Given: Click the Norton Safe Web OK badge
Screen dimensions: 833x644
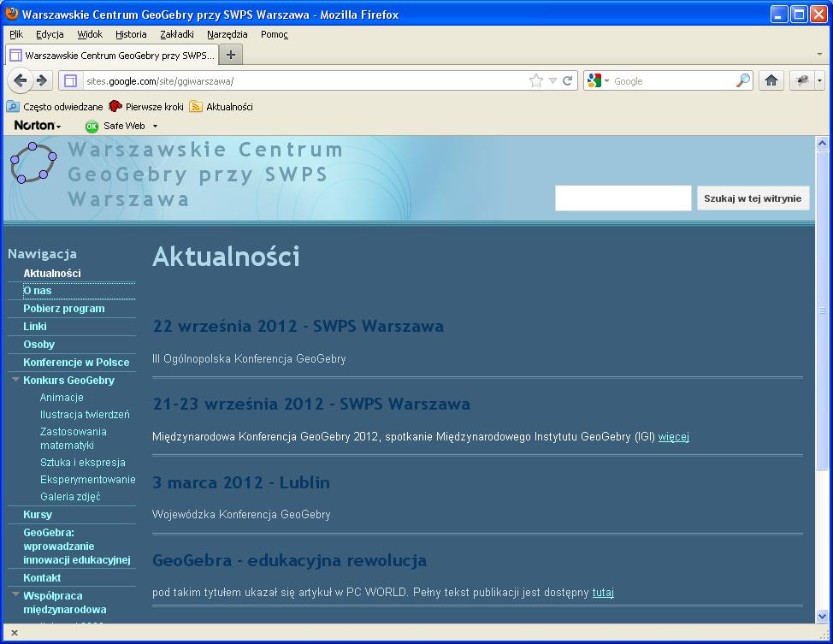Looking at the screenshot, I should tap(92, 127).
